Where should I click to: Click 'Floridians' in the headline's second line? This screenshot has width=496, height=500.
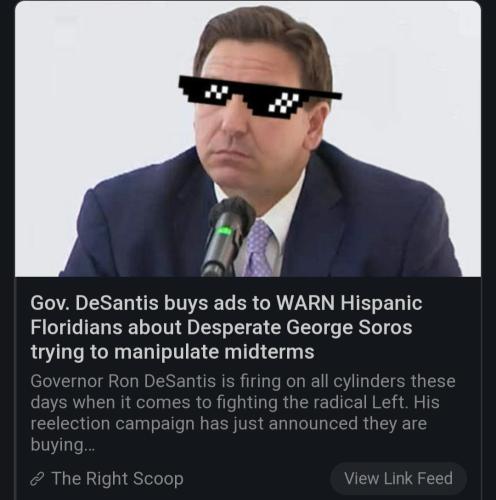click(x=77, y=327)
